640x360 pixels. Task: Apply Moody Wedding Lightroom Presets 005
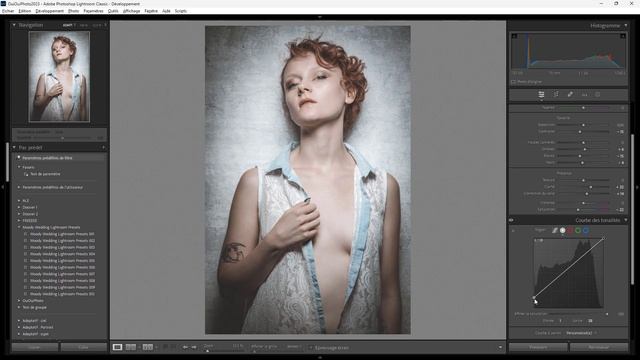62,261
